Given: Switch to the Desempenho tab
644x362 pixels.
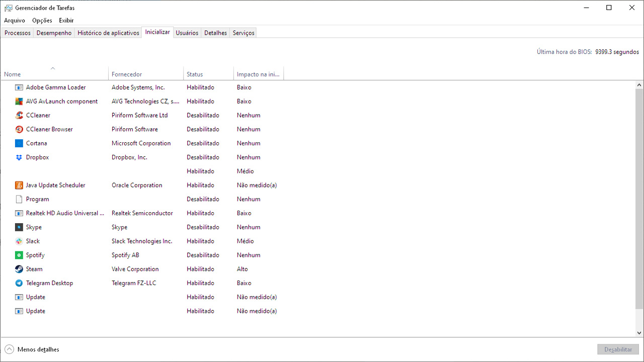Looking at the screenshot, I should (x=54, y=33).
